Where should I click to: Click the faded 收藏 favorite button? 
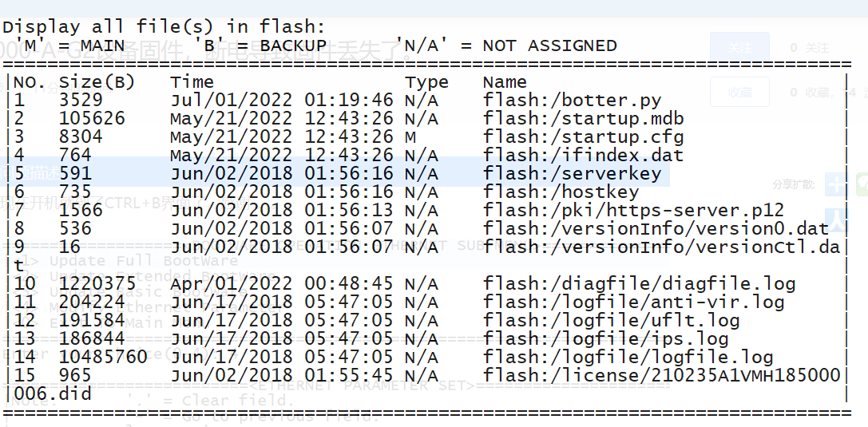(739, 93)
